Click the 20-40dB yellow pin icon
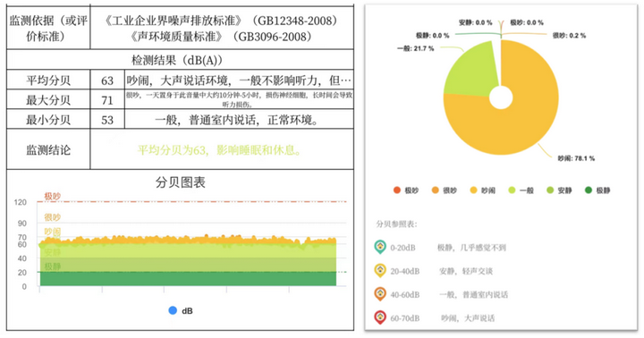The height and width of the screenshot is (338, 644). click(x=380, y=270)
